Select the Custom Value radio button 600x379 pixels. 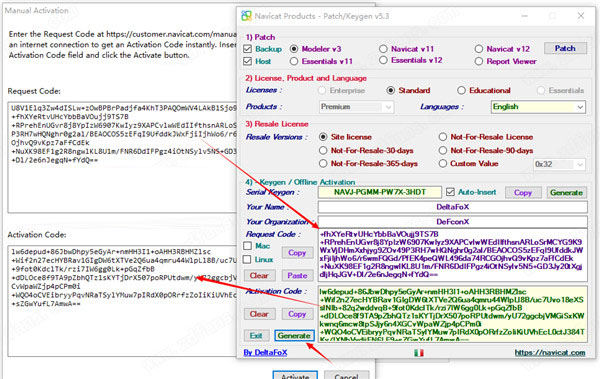click(x=443, y=164)
